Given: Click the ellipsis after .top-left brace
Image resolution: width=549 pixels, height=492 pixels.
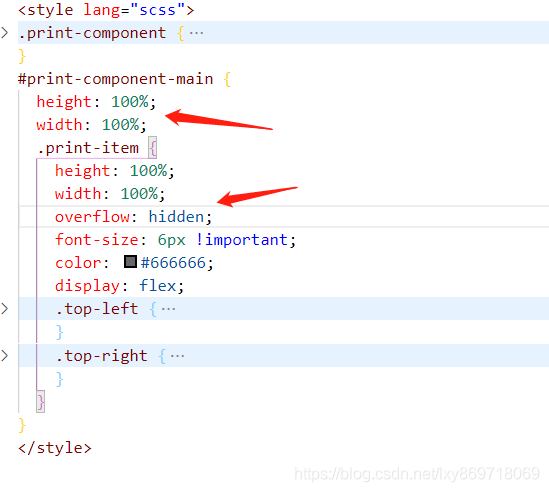Looking at the screenshot, I should tap(168, 309).
